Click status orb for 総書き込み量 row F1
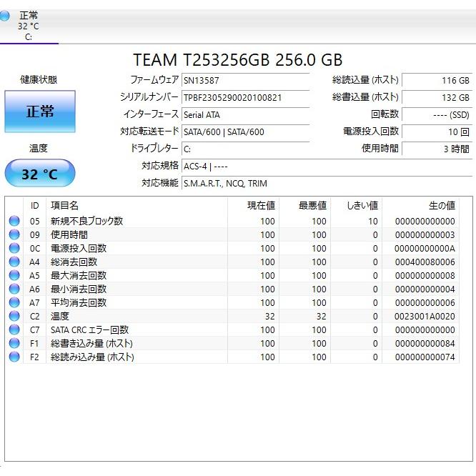 14,343
